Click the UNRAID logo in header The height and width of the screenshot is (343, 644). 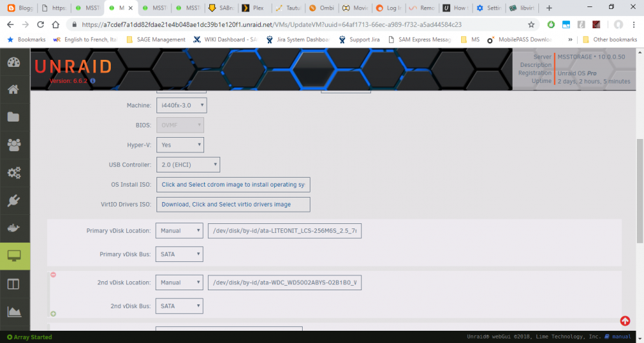(73, 66)
